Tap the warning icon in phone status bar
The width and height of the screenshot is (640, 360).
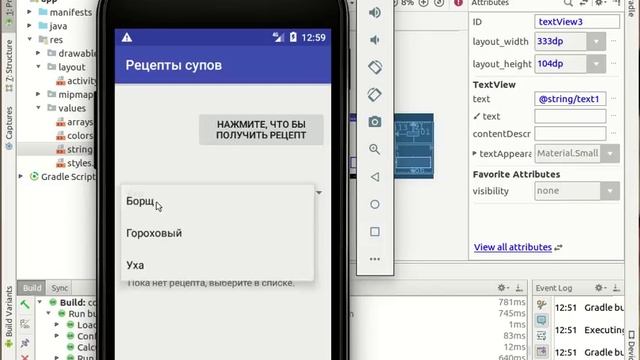click(x=127, y=38)
